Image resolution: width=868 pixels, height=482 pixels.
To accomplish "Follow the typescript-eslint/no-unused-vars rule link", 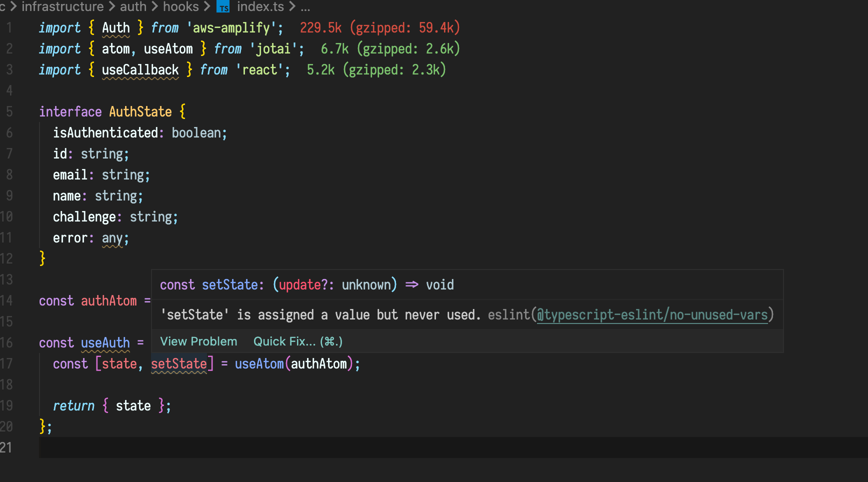I will tap(652, 315).
